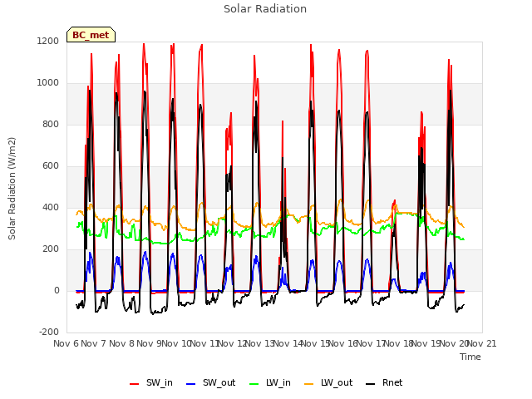The height and width of the screenshot is (399, 532).
Task: Click the red SW_in legend swatch
Action: click(135, 384)
